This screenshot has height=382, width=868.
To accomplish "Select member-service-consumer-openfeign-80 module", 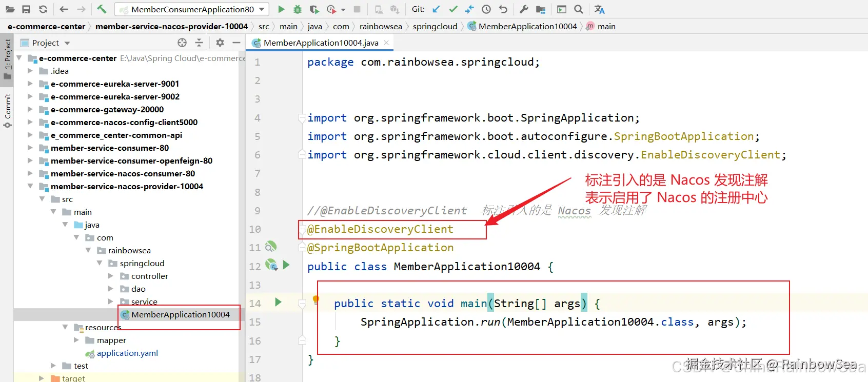I will click(x=131, y=160).
